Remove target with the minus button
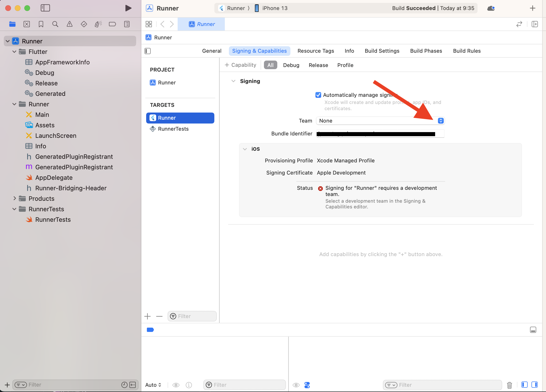Image resolution: width=546 pixels, height=392 pixels. [x=159, y=316]
